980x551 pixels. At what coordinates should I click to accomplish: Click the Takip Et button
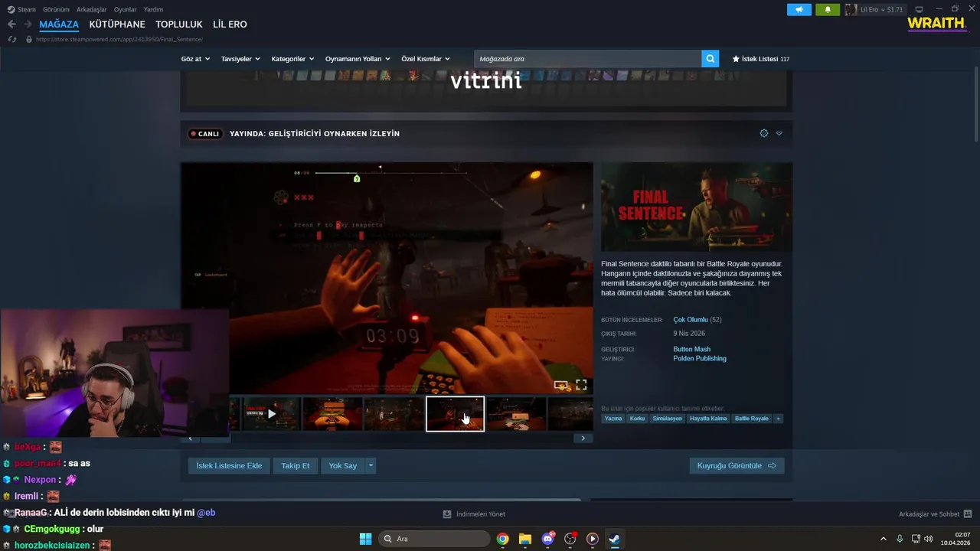point(296,465)
